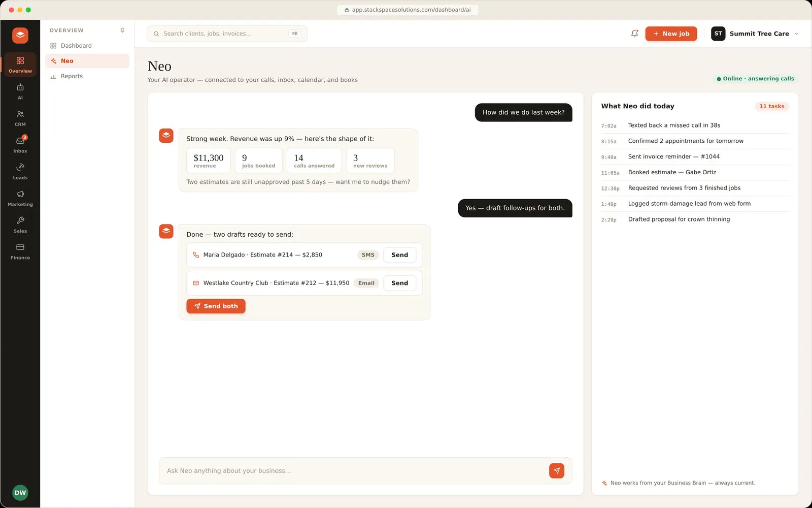Click the 3 new reviews stat
This screenshot has width=812, height=508.
click(x=370, y=161)
